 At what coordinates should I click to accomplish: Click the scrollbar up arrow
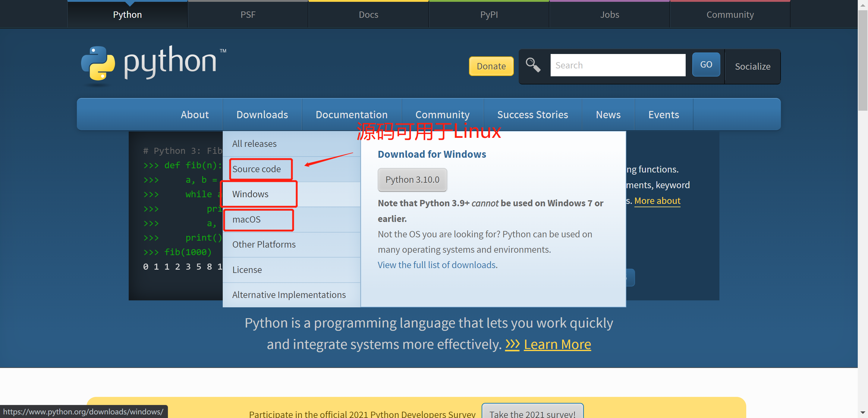[x=863, y=5]
